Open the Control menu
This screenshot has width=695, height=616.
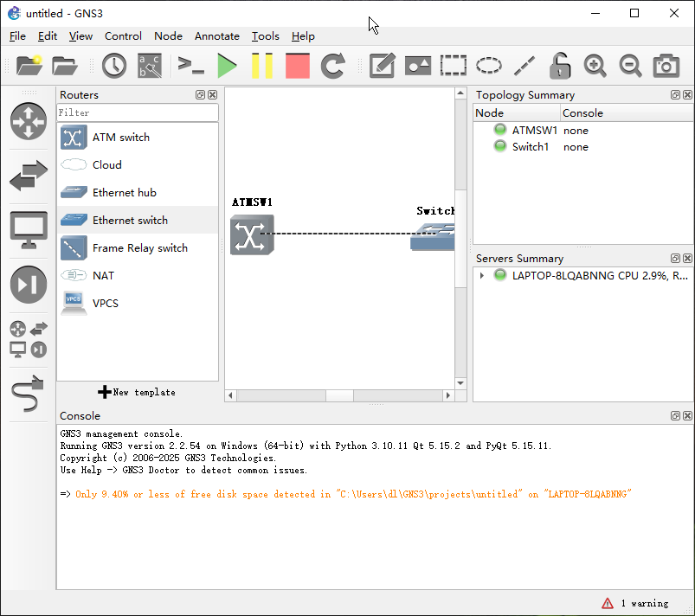click(x=123, y=36)
